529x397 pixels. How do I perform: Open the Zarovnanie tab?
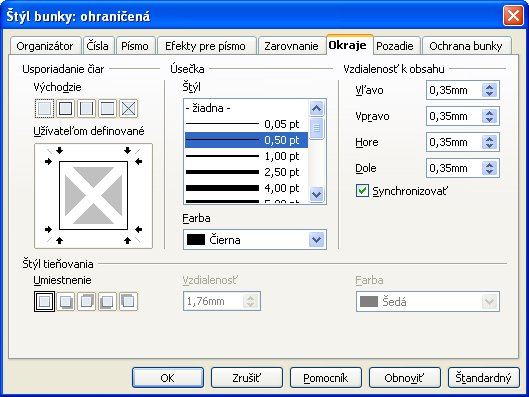291,46
